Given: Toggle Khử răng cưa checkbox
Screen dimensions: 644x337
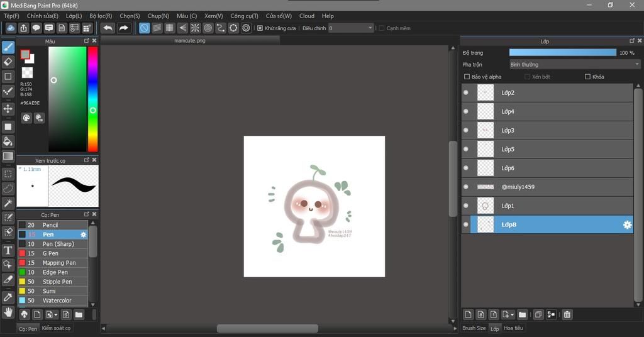Looking at the screenshot, I should tap(260, 28).
